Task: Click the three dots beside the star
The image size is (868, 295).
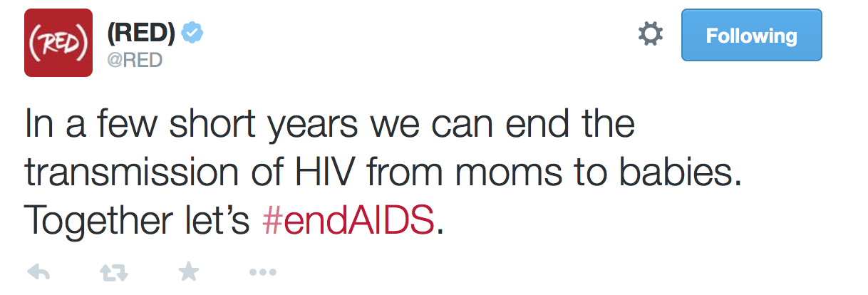Action: tap(262, 271)
